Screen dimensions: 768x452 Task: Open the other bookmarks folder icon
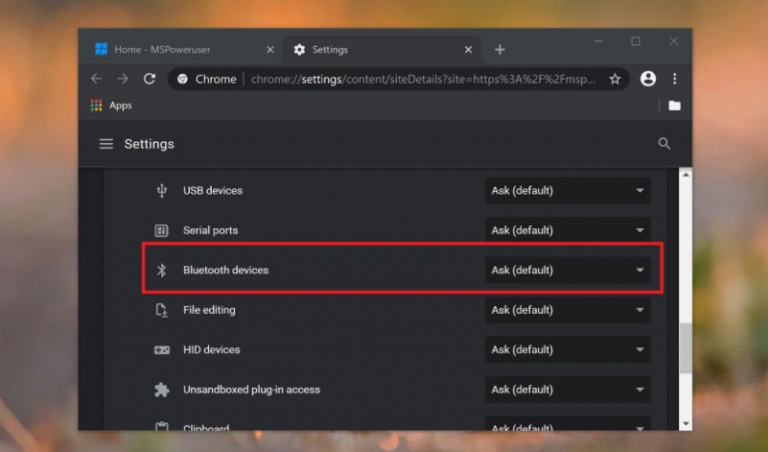click(x=674, y=105)
